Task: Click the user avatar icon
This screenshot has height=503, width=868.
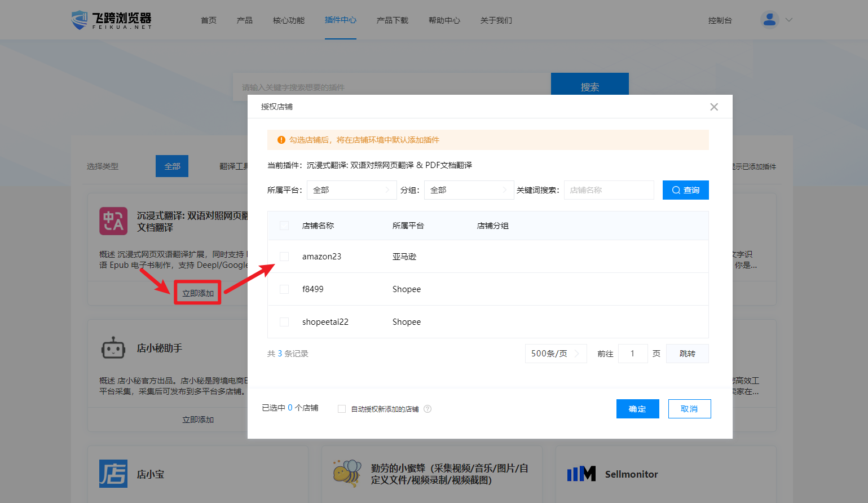Action: tap(769, 20)
